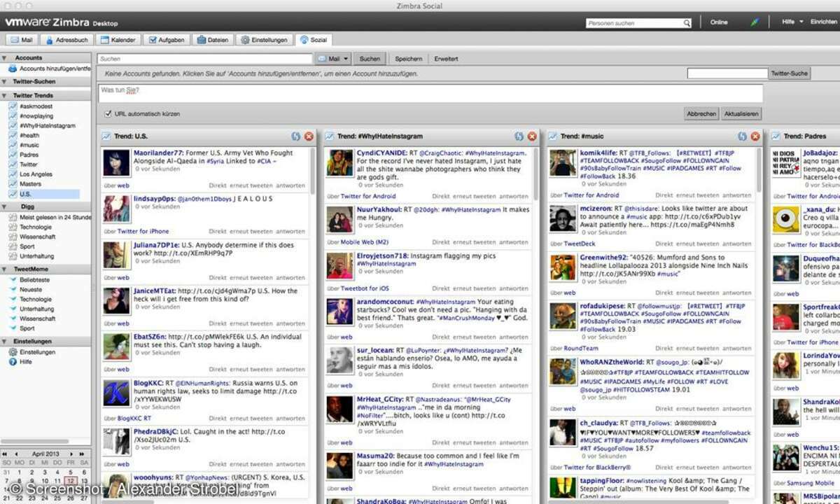Open Digg Wissenschaft feed
Screen dimensions: 840x504
click(x=38, y=237)
